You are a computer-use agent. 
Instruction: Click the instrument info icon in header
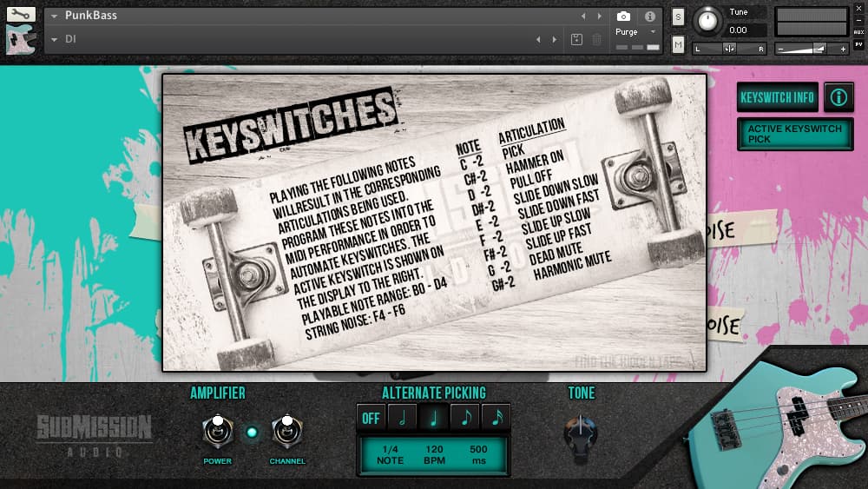point(649,17)
